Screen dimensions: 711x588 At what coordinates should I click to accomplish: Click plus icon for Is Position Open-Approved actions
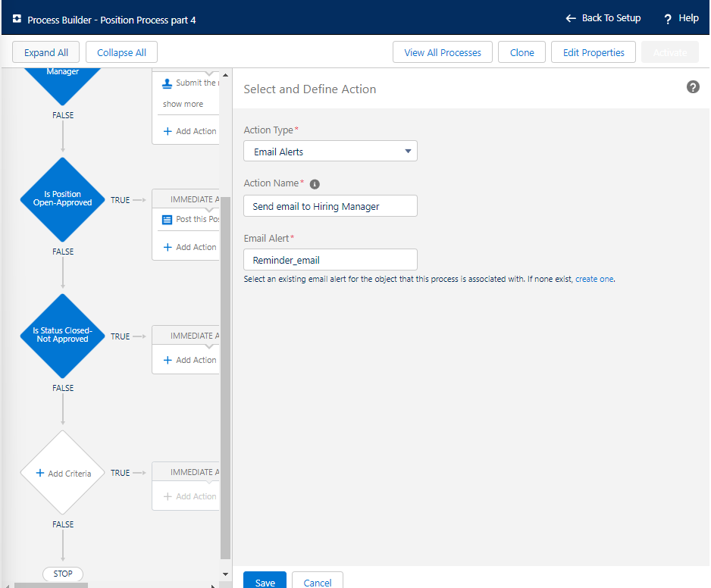tap(168, 247)
